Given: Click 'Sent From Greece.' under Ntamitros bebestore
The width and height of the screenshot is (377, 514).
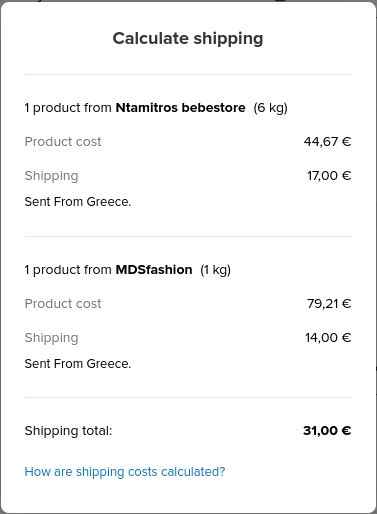Looking at the screenshot, I should [x=78, y=202].
